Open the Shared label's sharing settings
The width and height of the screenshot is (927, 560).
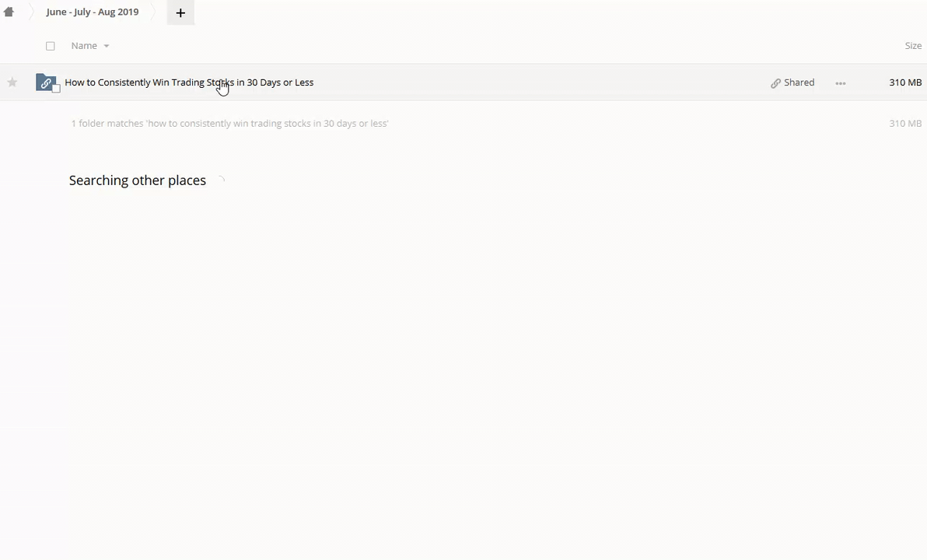point(799,82)
